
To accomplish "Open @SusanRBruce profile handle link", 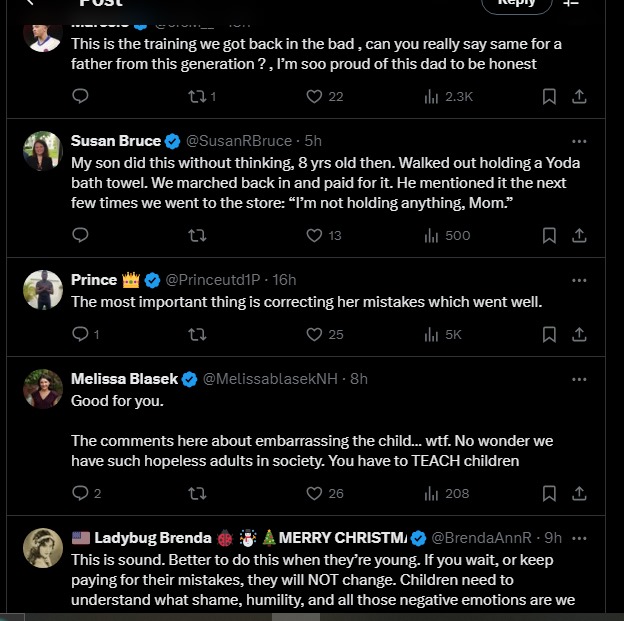I will tap(238, 141).
